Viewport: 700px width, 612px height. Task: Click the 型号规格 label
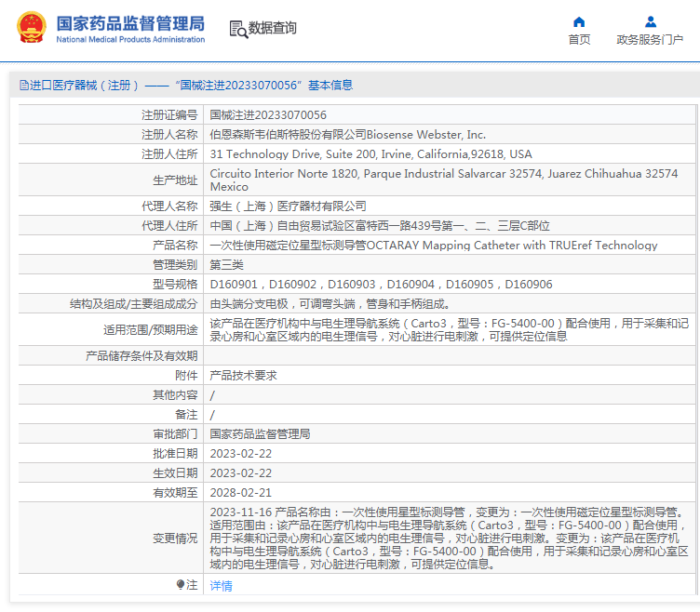175,285
